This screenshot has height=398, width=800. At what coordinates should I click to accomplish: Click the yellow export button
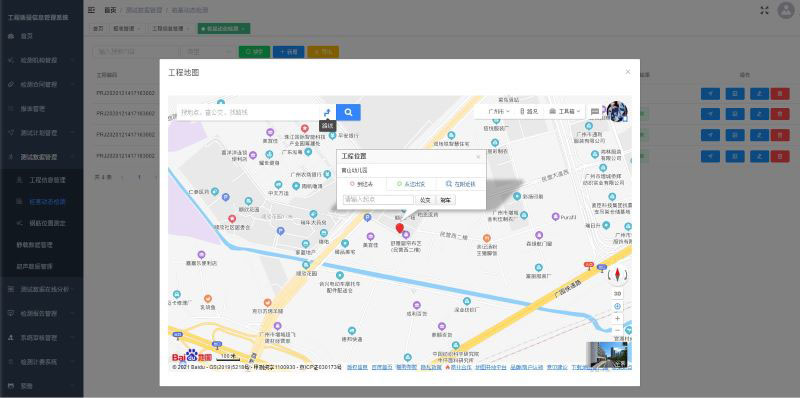(x=323, y=52)
